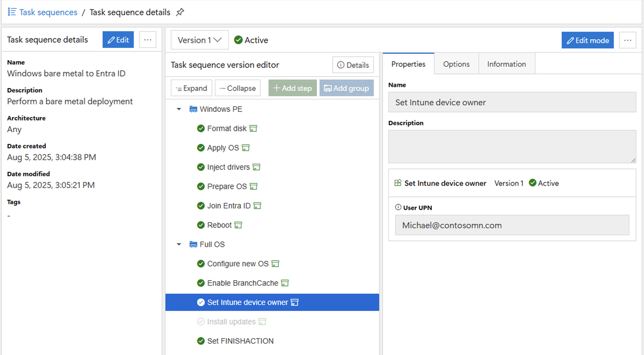Click the Full OS group folder icon
The height and width of the screenshot is (355, 644).
pos(193,245)
